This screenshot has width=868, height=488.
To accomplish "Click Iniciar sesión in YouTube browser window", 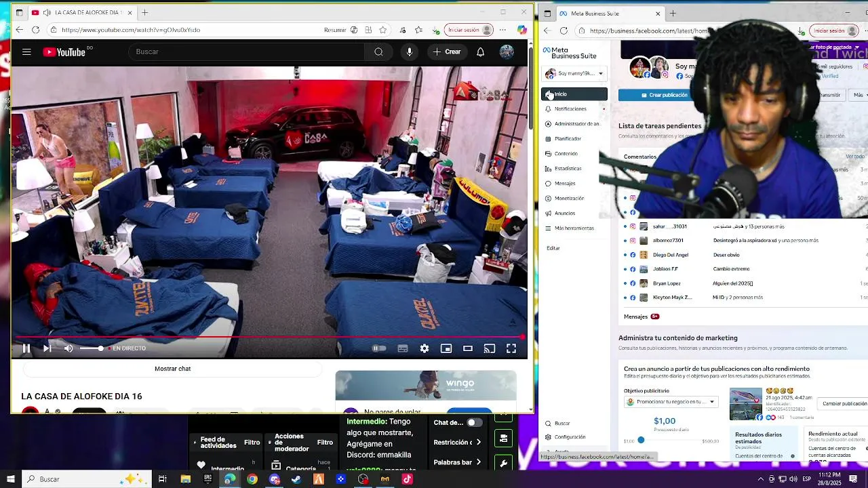I will 470,30.
